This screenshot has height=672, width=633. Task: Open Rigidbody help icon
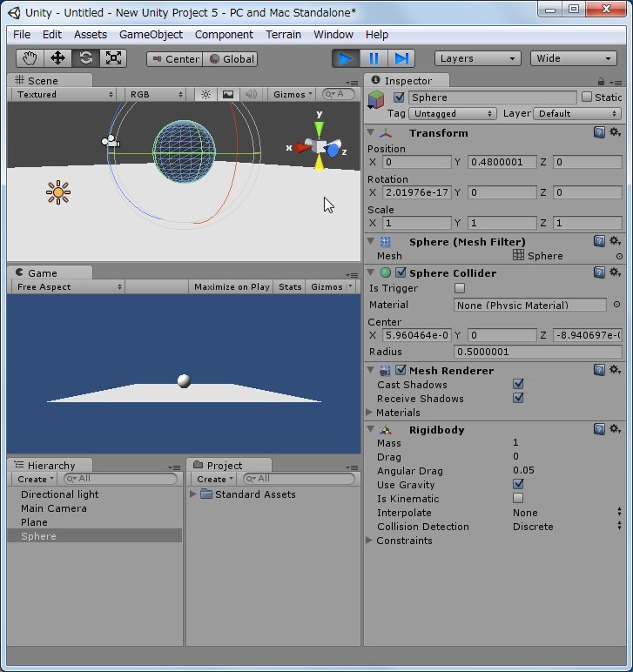[x=599, y=429]
